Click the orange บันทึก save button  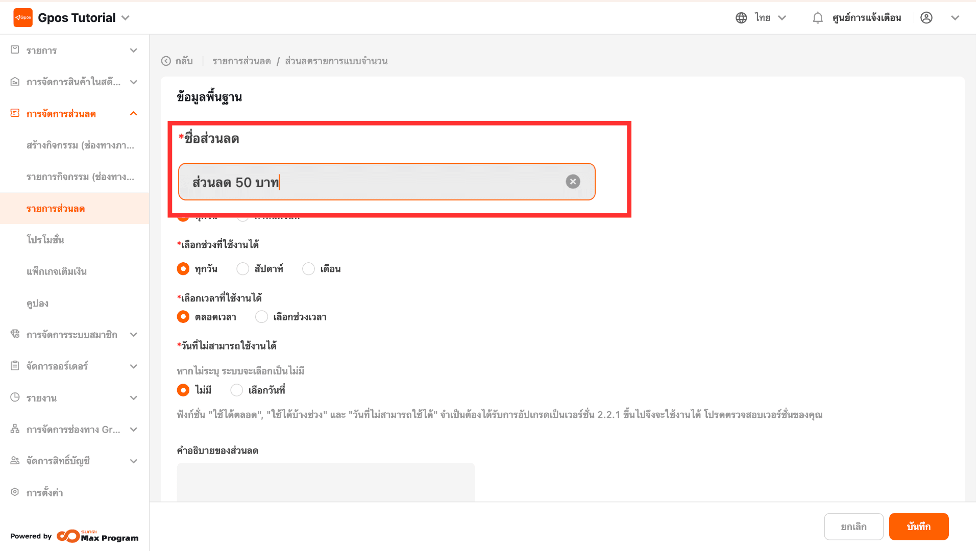[x=918, y=527]
